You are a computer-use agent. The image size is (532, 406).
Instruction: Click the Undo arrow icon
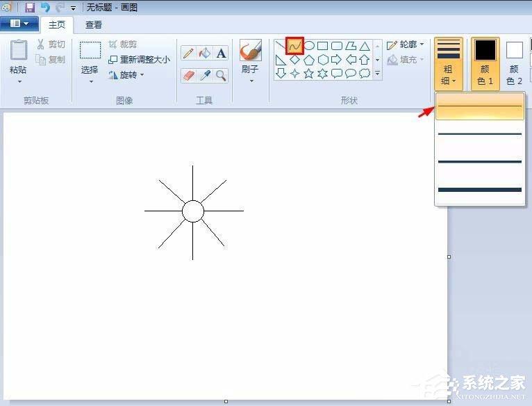click(x=44, y=7)
